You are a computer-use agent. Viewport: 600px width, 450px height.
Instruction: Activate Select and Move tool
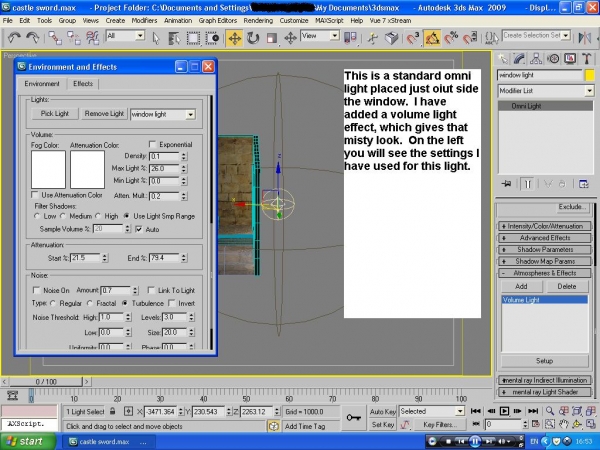click(x=234, y=38)
